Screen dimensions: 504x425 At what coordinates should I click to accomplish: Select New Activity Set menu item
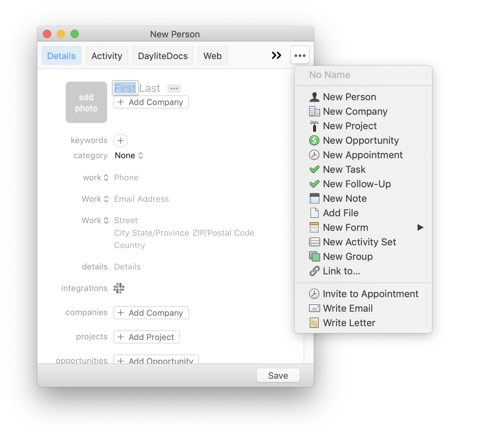pos(363,242)
